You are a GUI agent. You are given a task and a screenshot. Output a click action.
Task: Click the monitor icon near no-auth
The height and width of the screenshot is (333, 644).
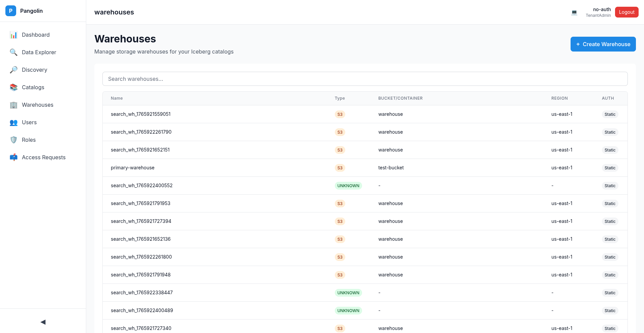tap(574, 12)
